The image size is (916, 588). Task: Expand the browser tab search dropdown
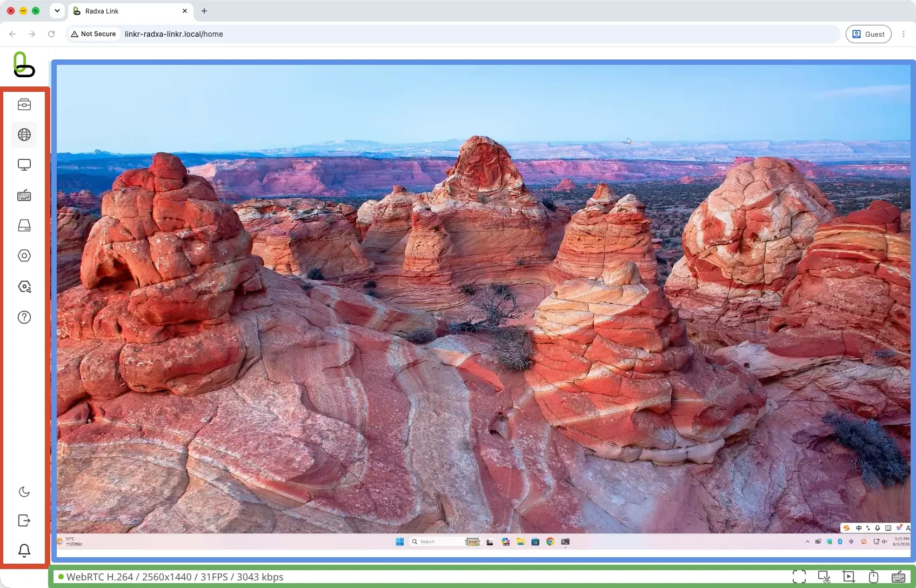coord(57,11)
